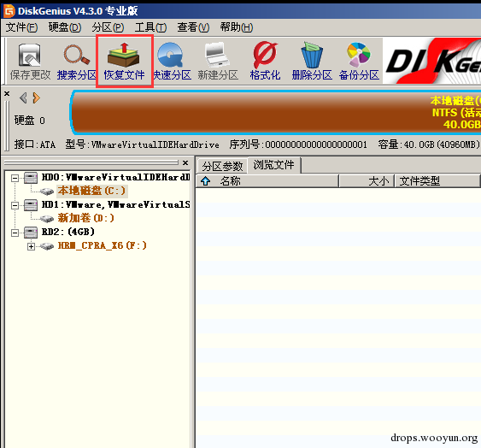Click the Save Changes (保存更改) toolbar icon

pyautogui.click(x=30, y=62)
